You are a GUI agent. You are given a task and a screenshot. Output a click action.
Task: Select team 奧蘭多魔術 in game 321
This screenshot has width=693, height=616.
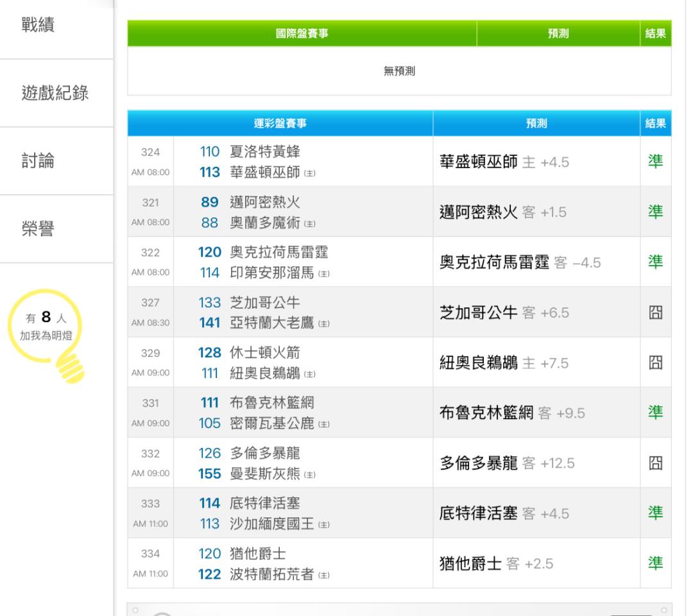265,222
